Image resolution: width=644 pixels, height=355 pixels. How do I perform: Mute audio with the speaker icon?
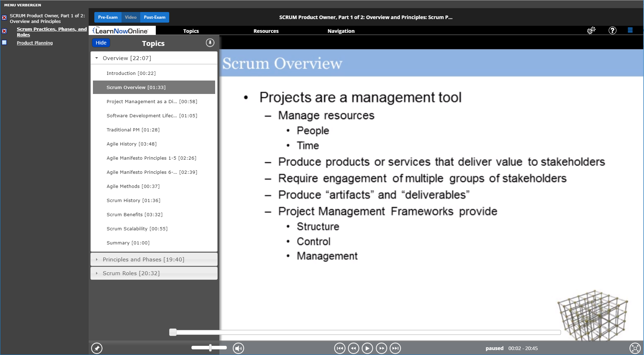click(x=238, y=348)
